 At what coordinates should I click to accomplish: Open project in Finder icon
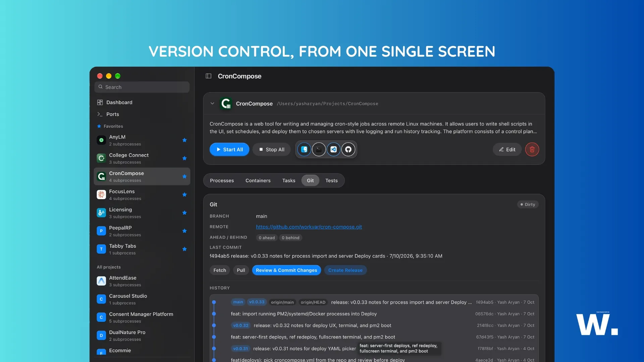click(x=304, y=149)
